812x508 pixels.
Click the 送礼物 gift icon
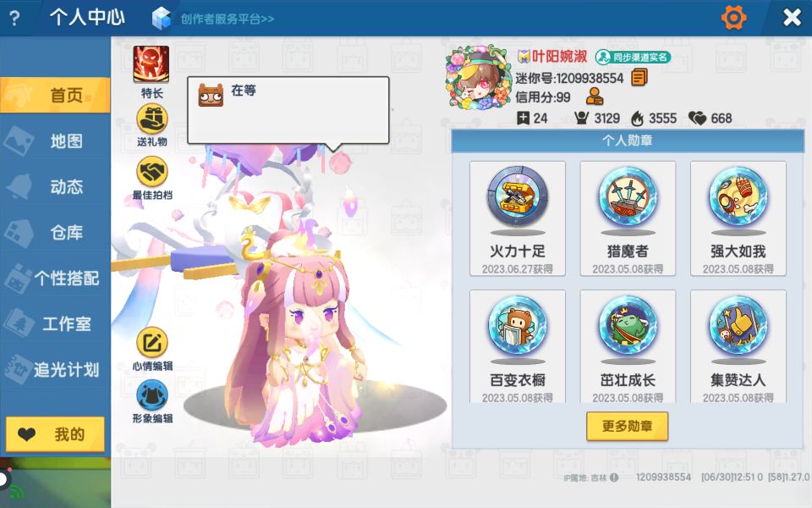pos(151,119)
